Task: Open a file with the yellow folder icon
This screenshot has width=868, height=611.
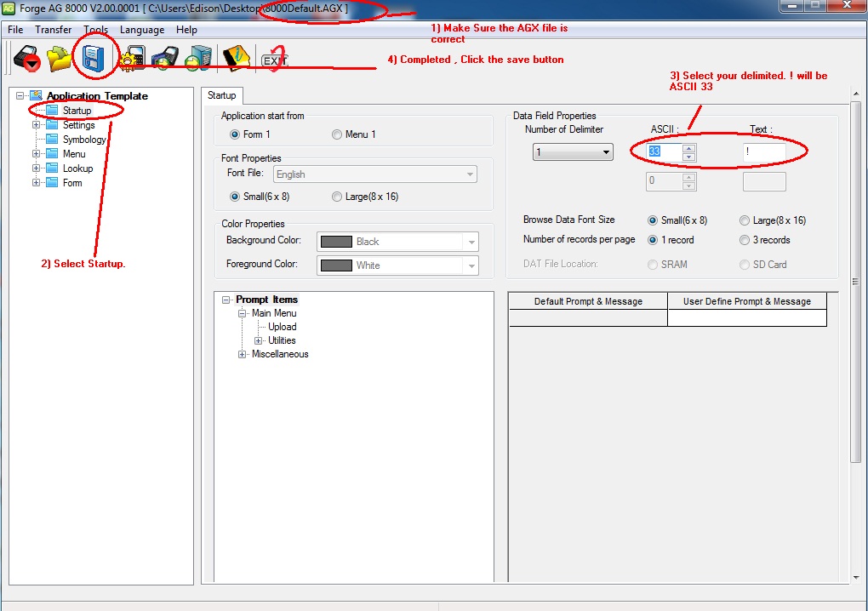Action: (x=60, y=59)
